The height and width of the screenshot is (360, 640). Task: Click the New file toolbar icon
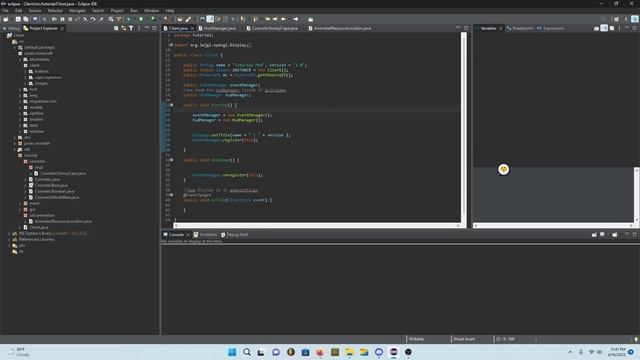click(6, 19)
